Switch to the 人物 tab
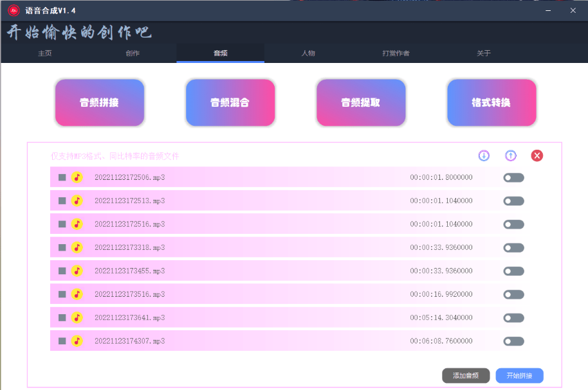 tap(308, 54)
